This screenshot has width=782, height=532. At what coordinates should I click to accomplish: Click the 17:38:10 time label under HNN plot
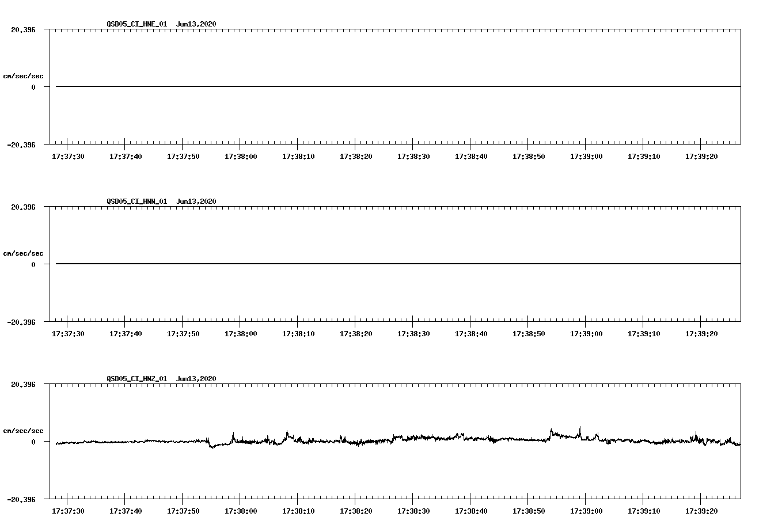pos(298,334)
